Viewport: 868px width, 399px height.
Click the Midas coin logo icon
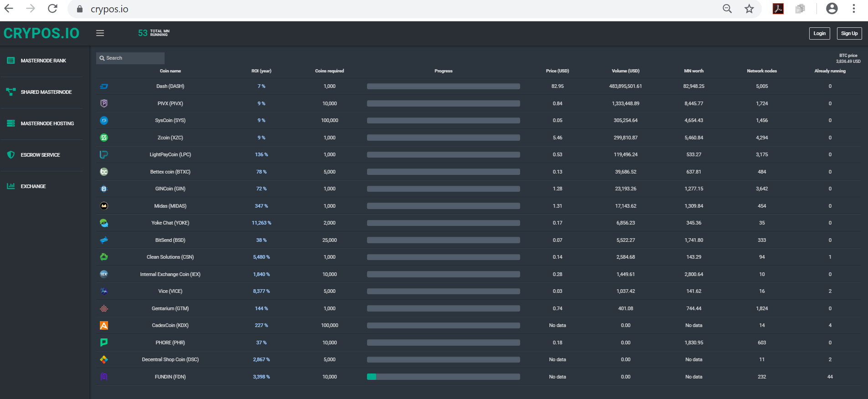click(104, 206)
